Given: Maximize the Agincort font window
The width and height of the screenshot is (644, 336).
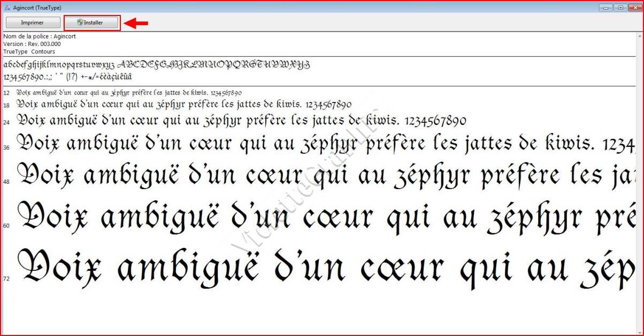Looking at the screenshot, I should coord(620,7).
